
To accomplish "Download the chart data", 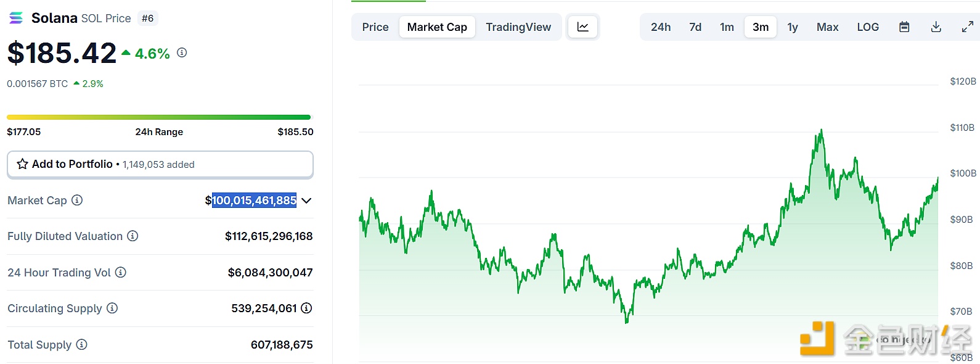I will pos(936,27).
